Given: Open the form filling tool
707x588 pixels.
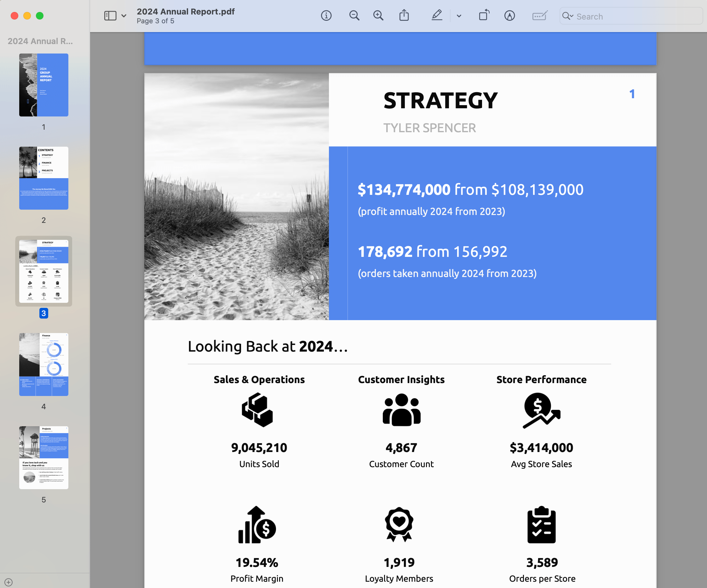Looking at the screenshot, I should [x=539, y=16].
